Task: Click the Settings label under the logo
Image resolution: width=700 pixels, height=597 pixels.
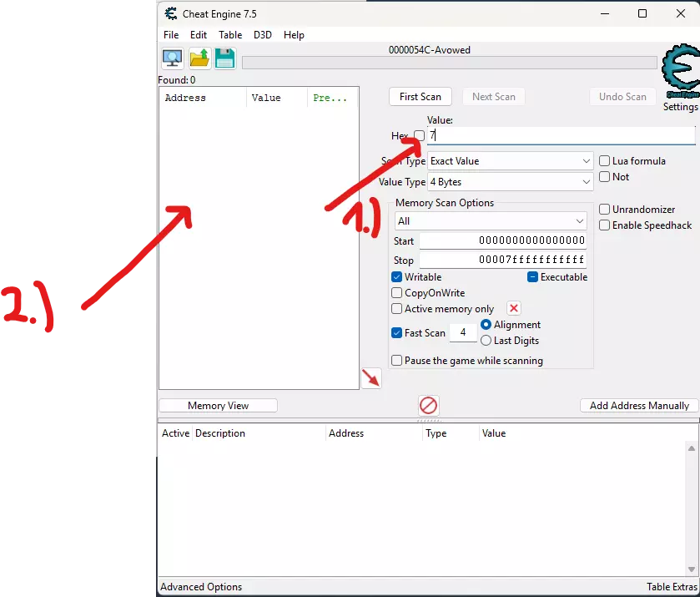Action: 680,107
